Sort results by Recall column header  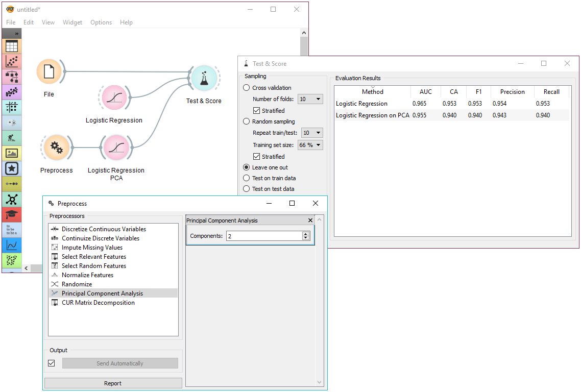[551, 92]
